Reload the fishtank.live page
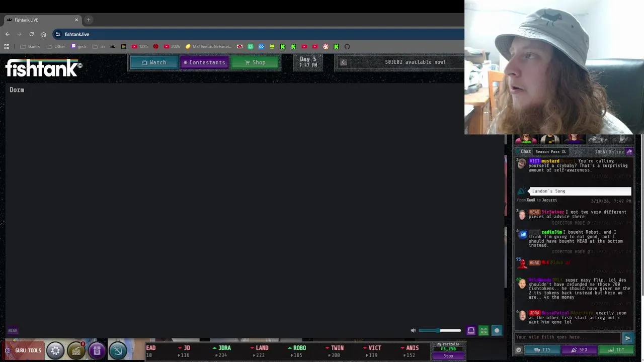The width and height of the screenshot is (644, 362). pyautogui.click(x=31, y=34)
